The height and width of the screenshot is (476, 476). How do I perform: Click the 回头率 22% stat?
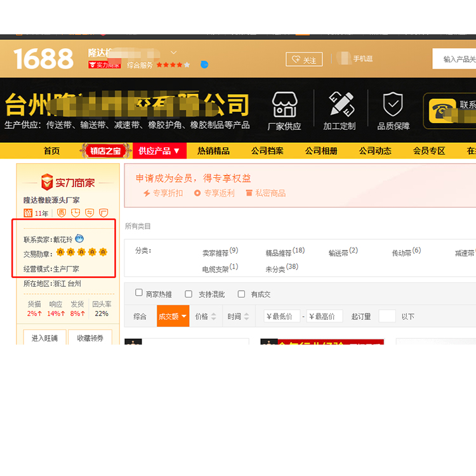(102, 308)
